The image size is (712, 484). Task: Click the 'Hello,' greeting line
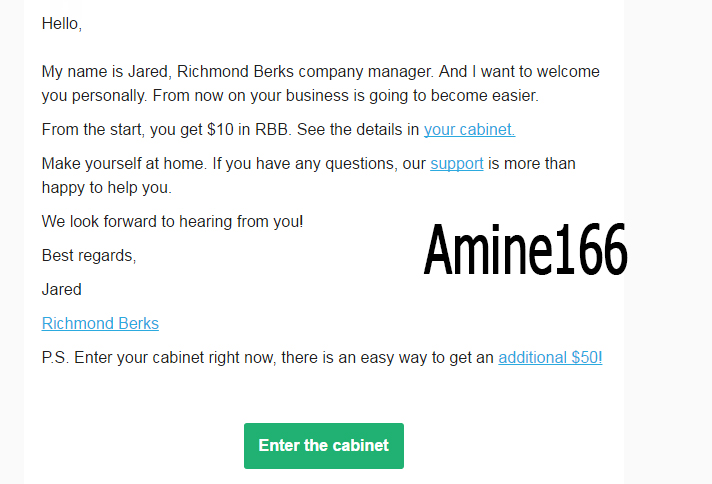click(62, 24)
